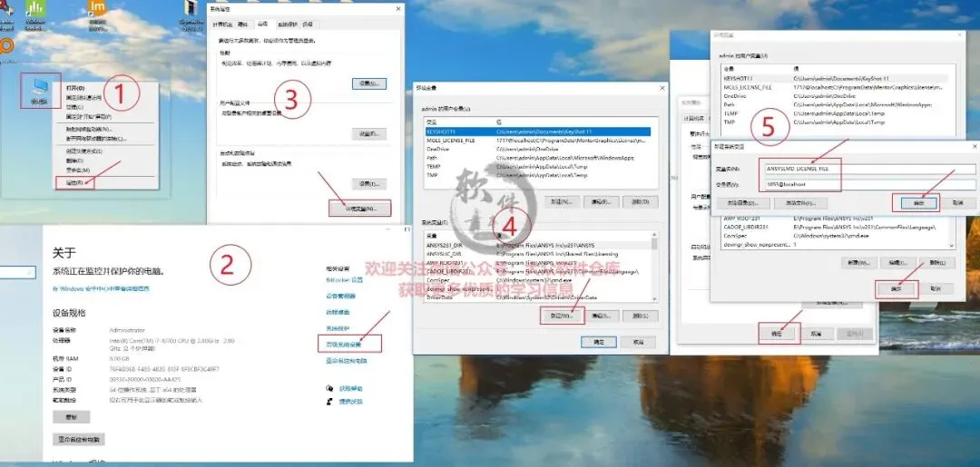Open the green bar-chart desktop shortcut
The height and width of the screenshot is (467, 980).
[x=35, y=14]
